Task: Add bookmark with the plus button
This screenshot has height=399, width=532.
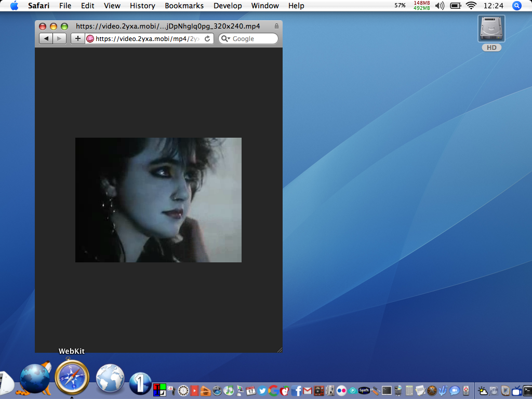Action: 78,38
